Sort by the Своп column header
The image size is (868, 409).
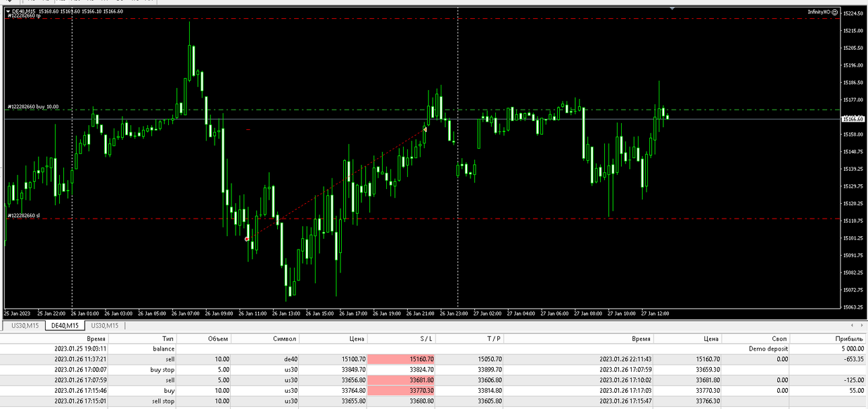(x=779, y=339)
